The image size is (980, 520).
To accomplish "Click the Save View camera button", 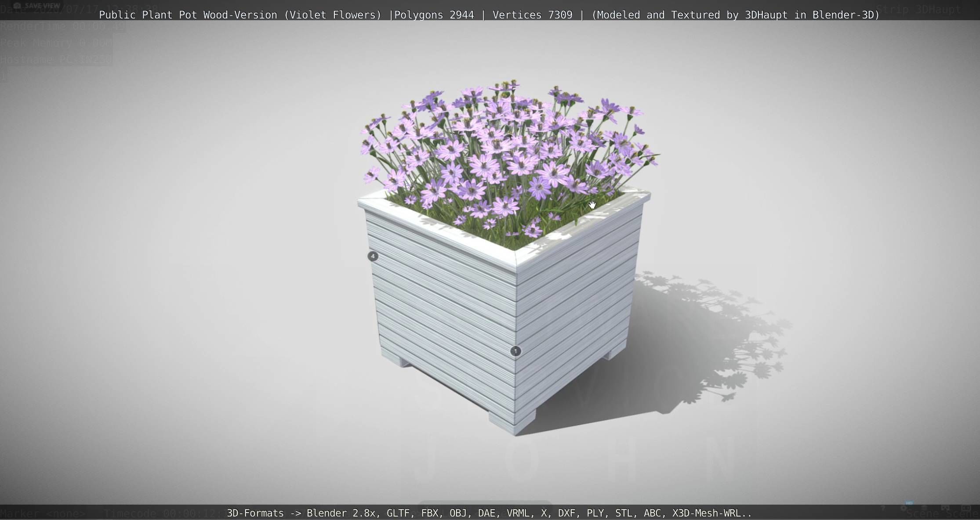I will [36, 6].
